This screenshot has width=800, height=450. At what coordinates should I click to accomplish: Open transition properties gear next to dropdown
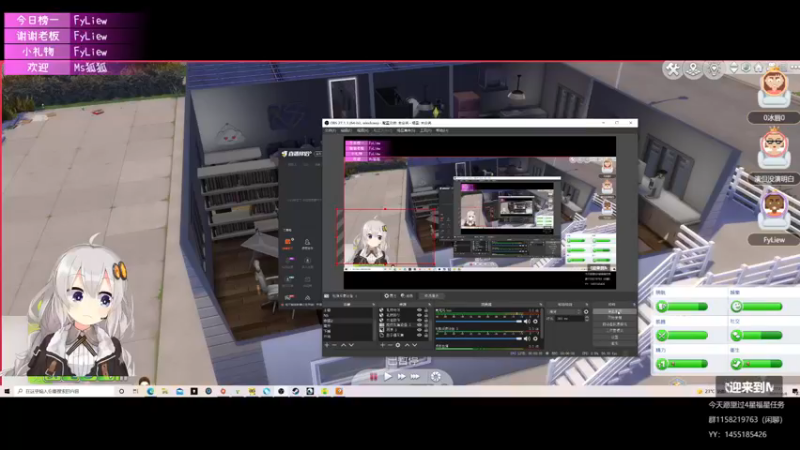point(586,312)
